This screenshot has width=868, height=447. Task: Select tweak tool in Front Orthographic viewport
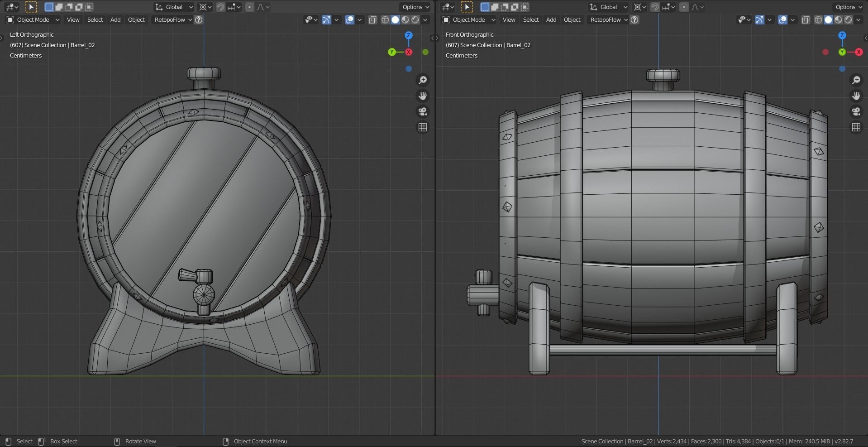click(467, 7)
